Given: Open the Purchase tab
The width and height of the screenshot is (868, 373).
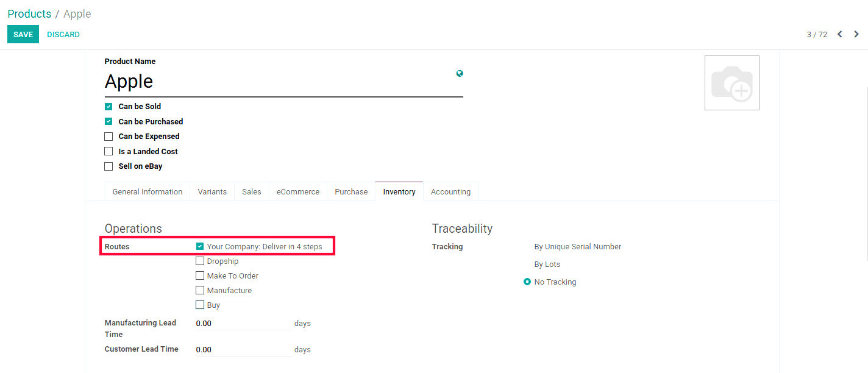Looking at the screenshot, I should (351, 191).
